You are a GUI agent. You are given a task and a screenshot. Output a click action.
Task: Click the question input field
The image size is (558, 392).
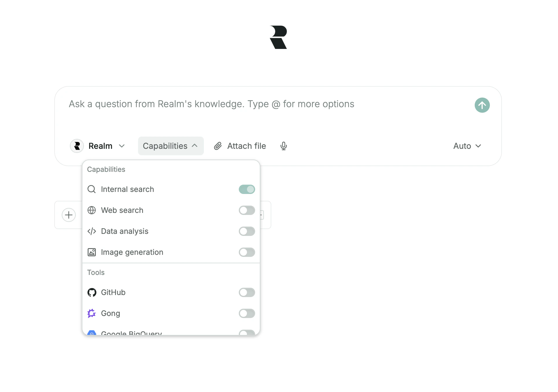(x=211, y=104)
